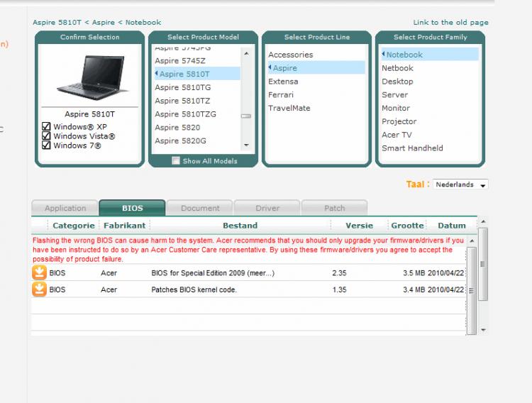Click the inner file list scroll up arrow
This screenshot has width=532, height=403.
(472, 241)
